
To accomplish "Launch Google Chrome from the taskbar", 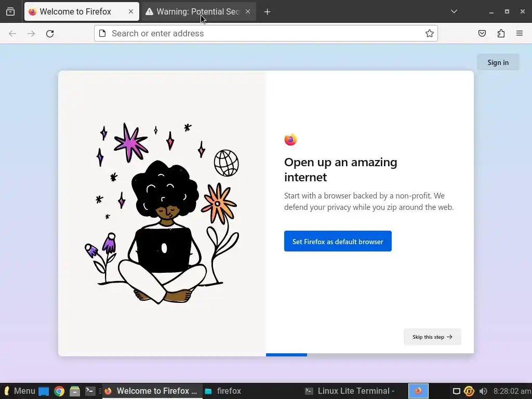I will [x=59, y=391].
